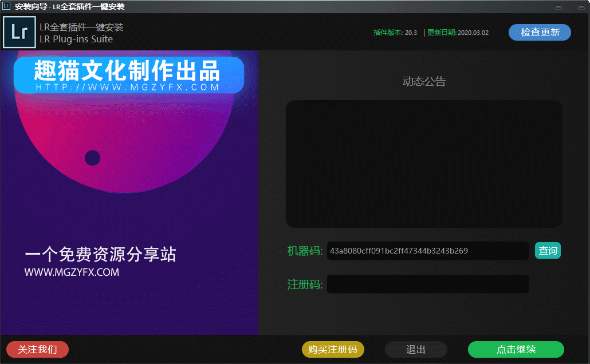
Task: Minimize the installer window
Action: point(558,7)
